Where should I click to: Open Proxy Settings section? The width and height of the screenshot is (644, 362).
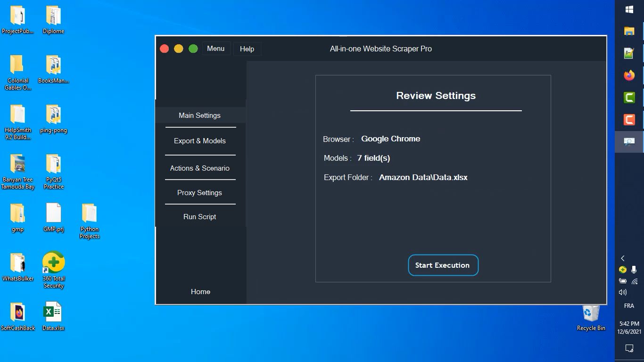(199, 193)
